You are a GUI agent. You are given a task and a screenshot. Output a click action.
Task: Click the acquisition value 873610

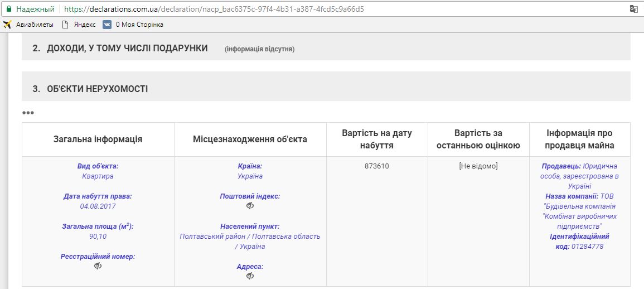[x=377, y=166]
